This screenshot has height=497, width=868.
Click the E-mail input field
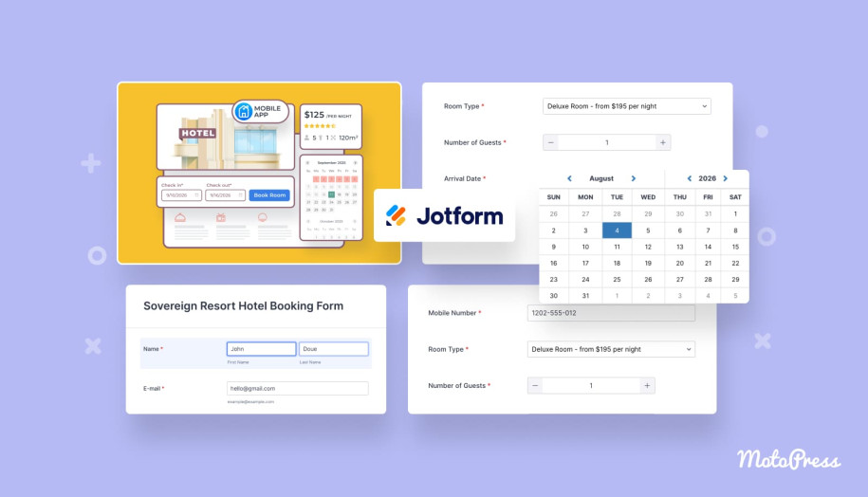coord(297,388)
